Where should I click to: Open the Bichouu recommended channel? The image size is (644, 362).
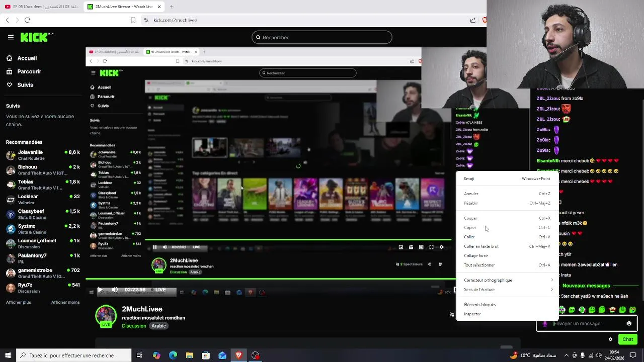coord(43,170)
